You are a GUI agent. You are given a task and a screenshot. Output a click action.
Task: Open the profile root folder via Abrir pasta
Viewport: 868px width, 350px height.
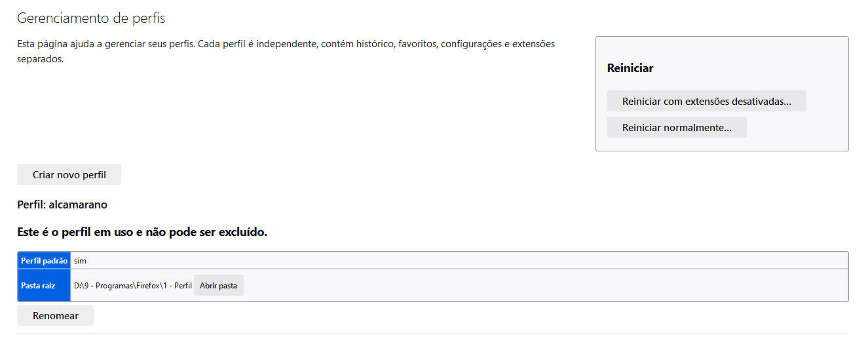click(x=218, y=286)
